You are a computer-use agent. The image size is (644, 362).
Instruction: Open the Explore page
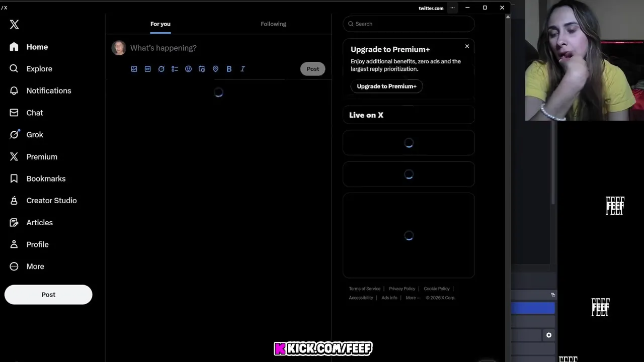pyautogui.click(x=31, y=69)
